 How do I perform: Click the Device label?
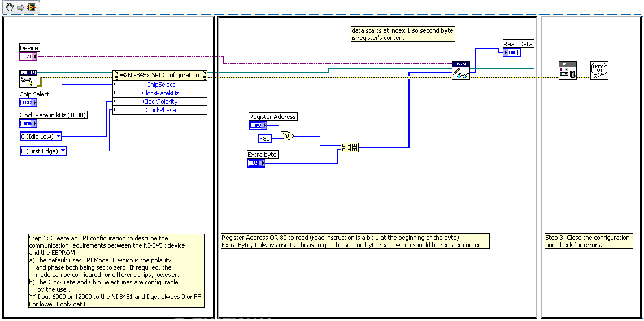click(29, 48)
